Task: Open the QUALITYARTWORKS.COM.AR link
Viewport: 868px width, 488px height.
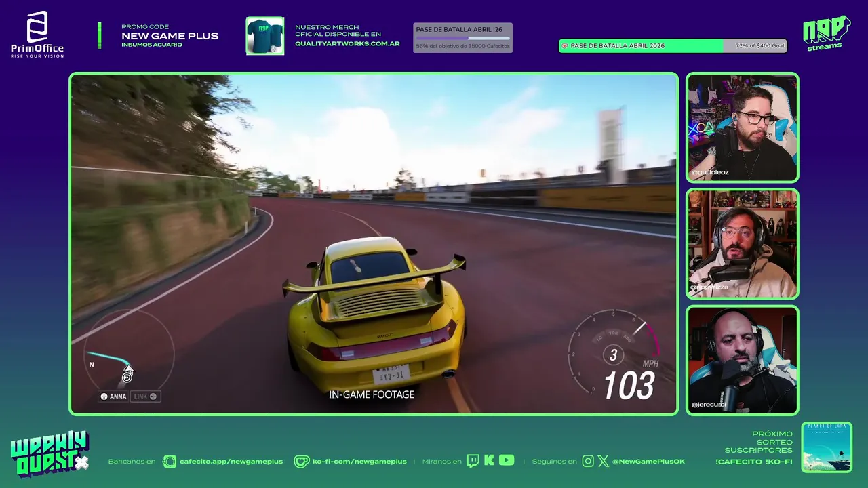Action: pyautogui.click(x=347, y=44)
